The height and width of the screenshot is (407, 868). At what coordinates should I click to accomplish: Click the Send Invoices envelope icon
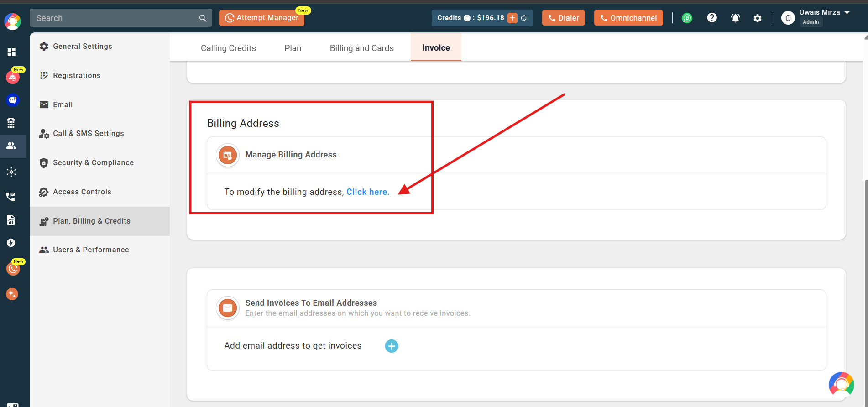228,308
